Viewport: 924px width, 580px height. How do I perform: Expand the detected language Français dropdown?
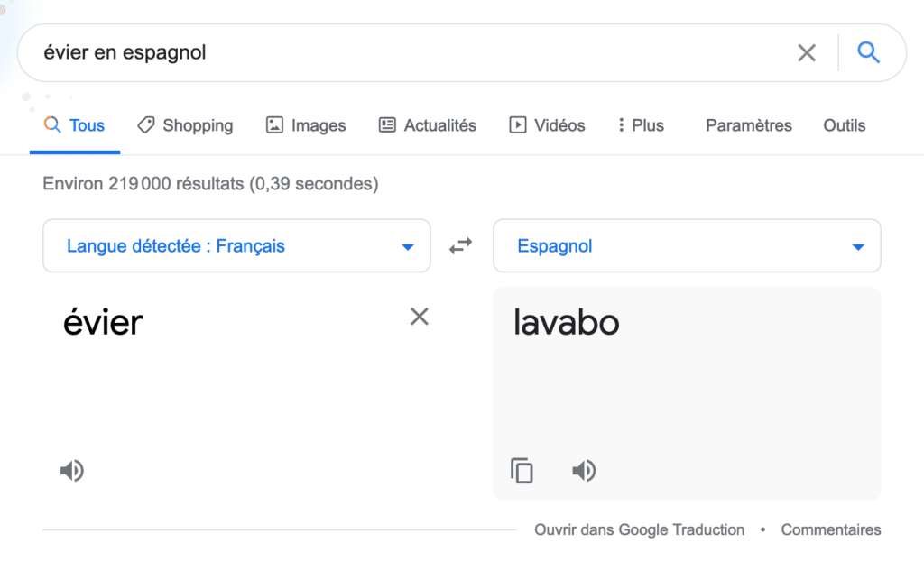coord(236,245)
